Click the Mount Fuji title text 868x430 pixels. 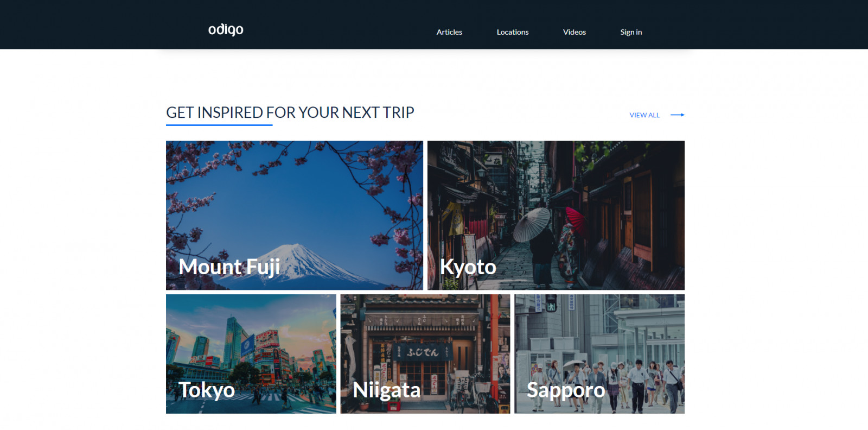click(229, 267)
